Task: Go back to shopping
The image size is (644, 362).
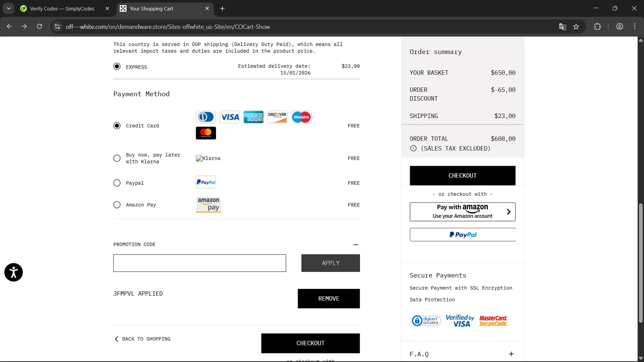Action: 143,339
